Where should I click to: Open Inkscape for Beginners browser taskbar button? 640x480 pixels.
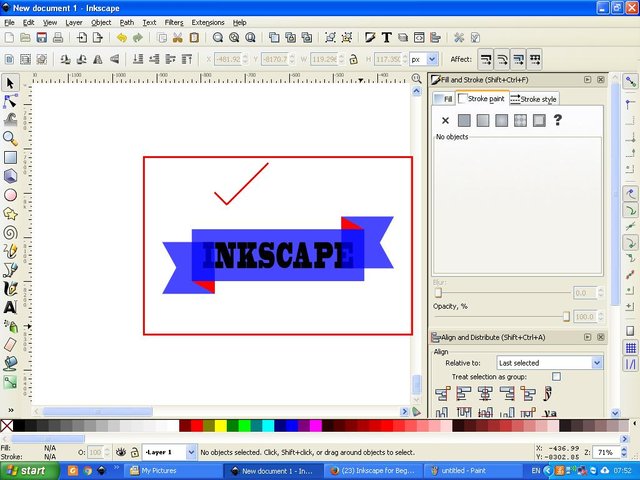(x=373, y=471)
